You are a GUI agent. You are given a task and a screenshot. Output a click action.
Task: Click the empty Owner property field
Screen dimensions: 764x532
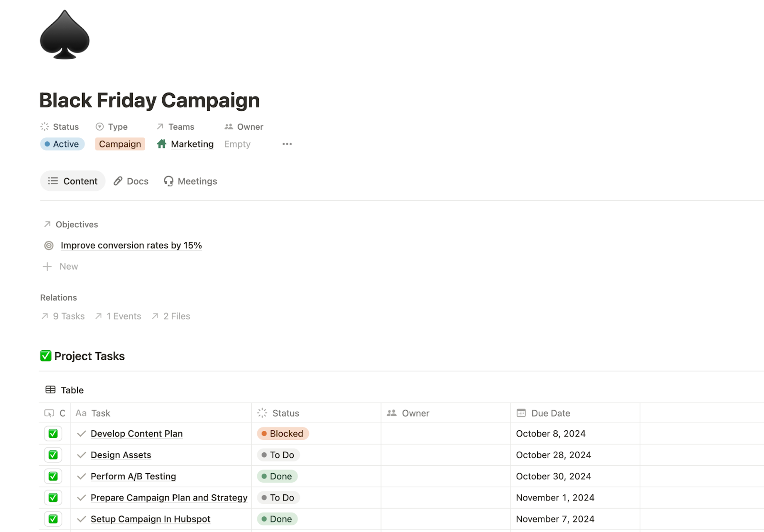(237, 144)
